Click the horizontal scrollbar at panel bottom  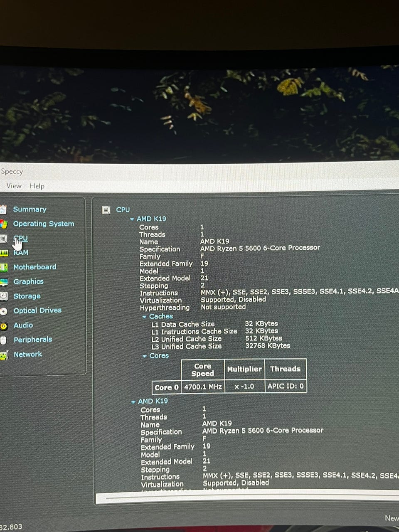tap(247, 498)
